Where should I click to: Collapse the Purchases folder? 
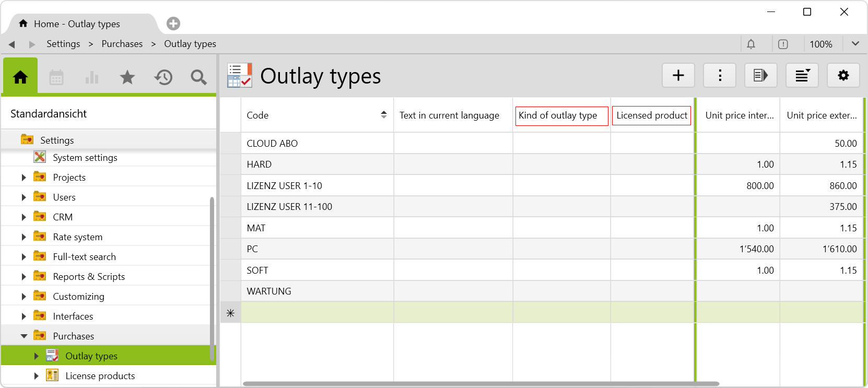click(24, 336)
